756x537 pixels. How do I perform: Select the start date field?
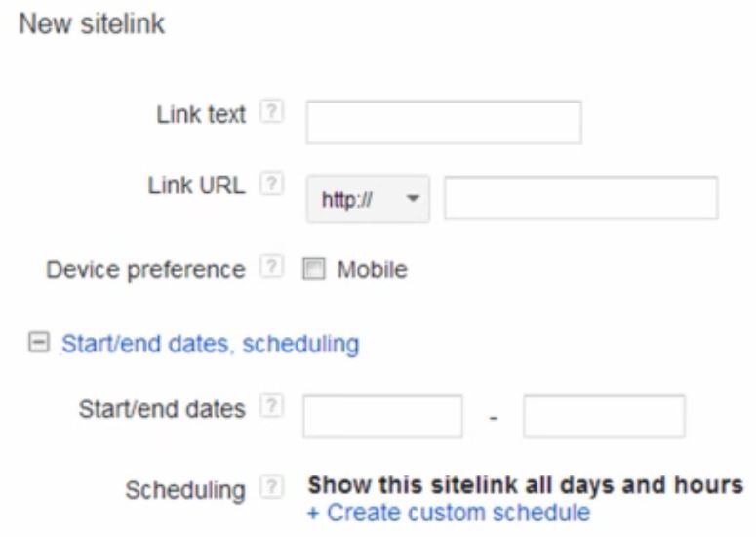pos(382,416)
